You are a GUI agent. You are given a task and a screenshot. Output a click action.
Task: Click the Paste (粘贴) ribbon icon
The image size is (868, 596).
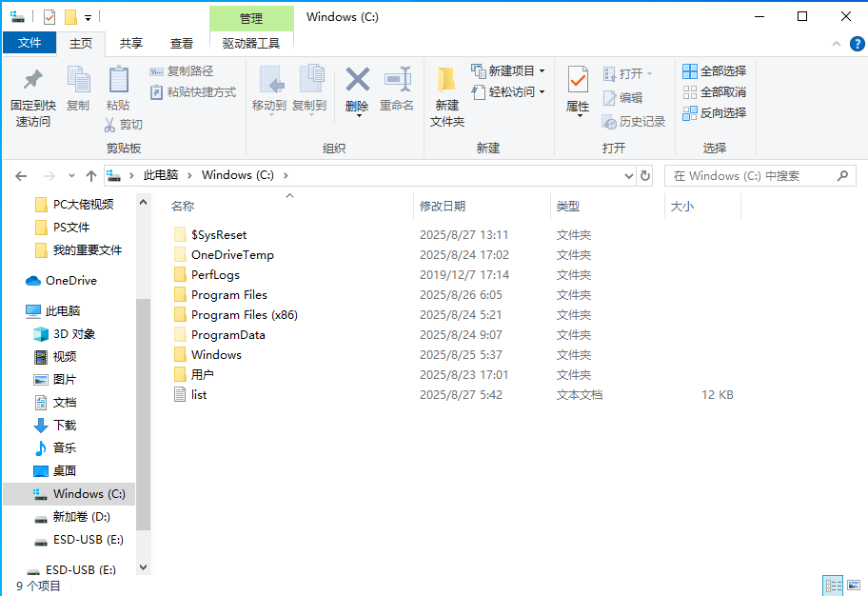pos(118,80)
